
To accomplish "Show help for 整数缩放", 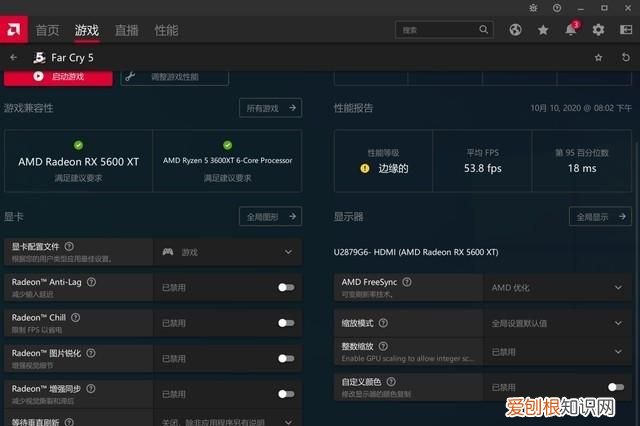I will (383, 346).
